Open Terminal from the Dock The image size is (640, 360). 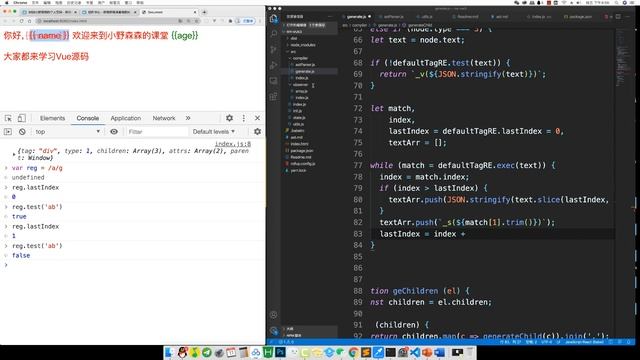coord(391,352)
